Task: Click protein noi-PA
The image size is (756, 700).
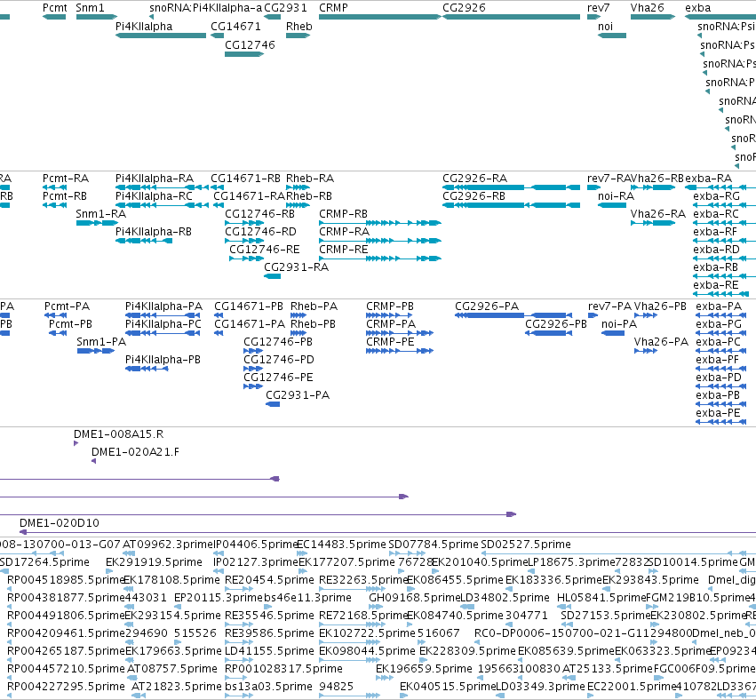Action: click(613, 332)
